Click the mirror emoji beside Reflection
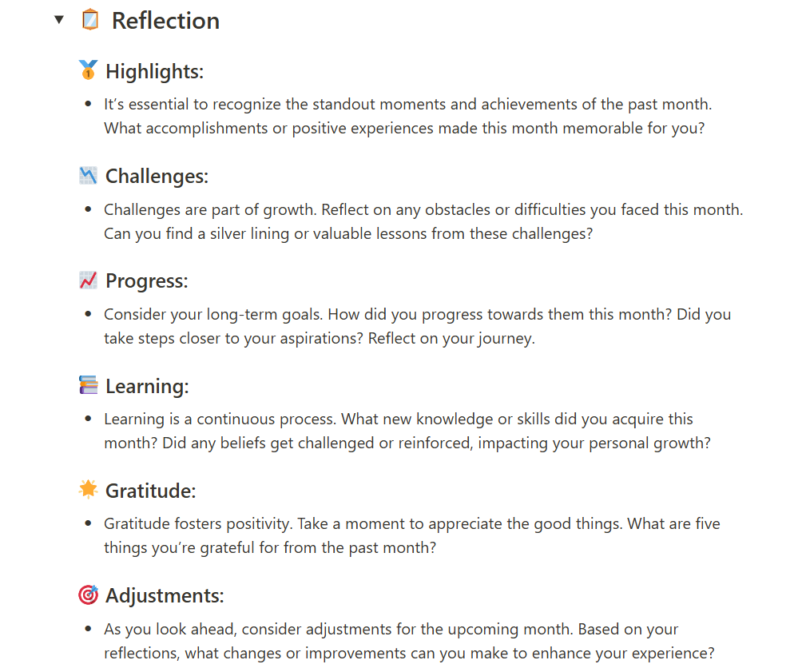This screenshot has width=798, height=672. click(x=90, y=20)
